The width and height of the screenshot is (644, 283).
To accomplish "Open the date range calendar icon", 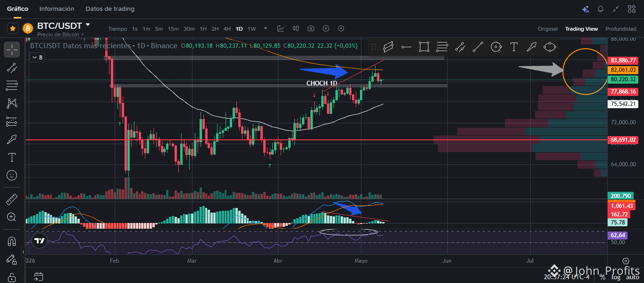I will (39, 276).
